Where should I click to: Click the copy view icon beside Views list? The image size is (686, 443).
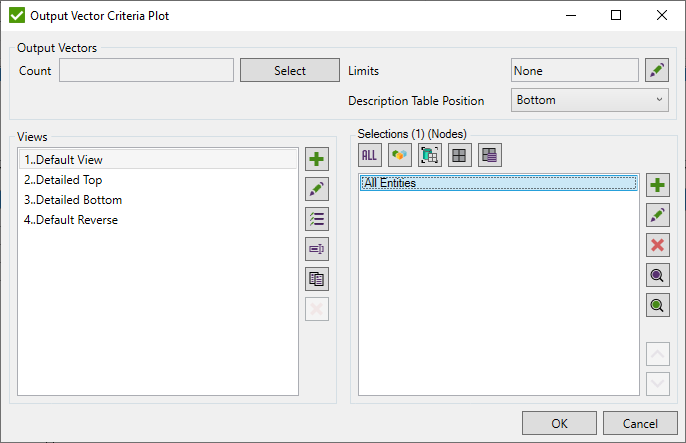(x=317, y=279)
